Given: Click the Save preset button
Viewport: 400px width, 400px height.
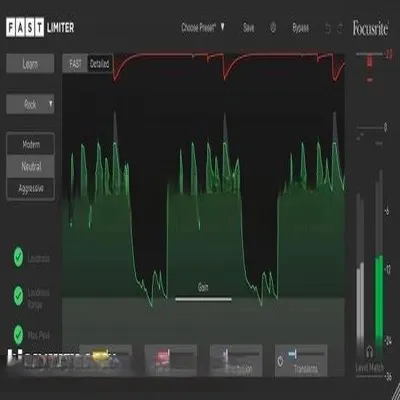Looking at the screenshot, I should click(x=249, y=28).
